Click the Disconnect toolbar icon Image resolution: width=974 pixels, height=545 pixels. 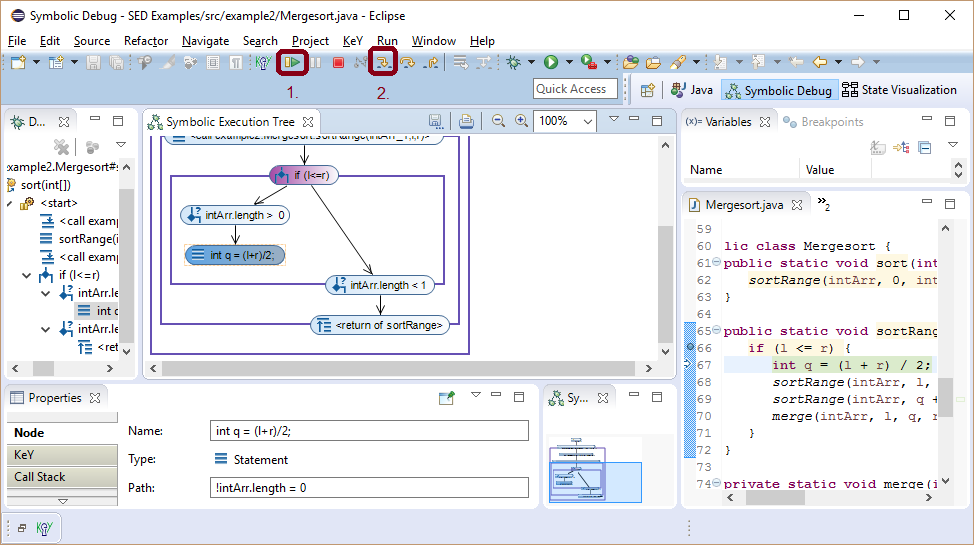coord(360,62)
